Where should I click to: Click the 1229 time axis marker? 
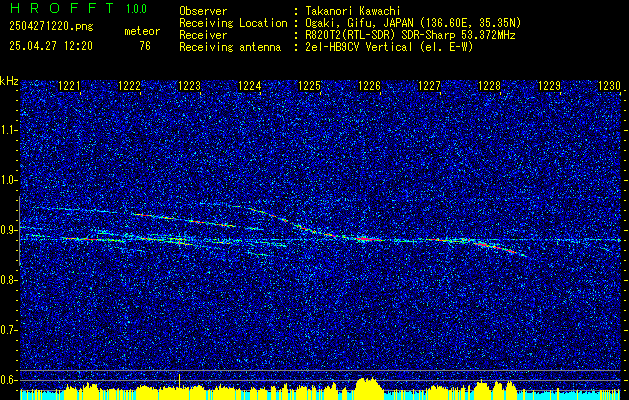click(x=549, y=85)
